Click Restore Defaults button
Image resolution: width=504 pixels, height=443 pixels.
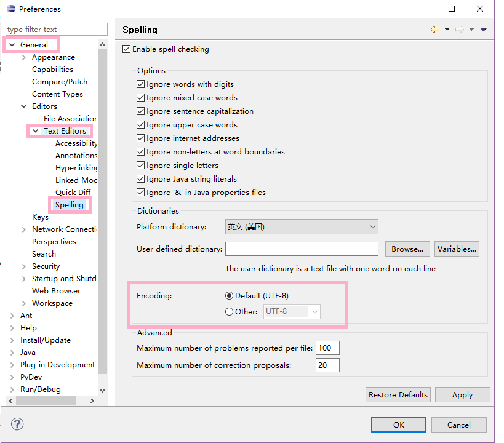(x=398, y=394)
